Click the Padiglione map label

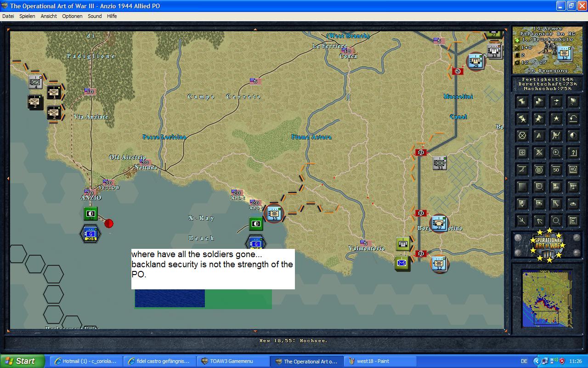click(x=91, y=56)
